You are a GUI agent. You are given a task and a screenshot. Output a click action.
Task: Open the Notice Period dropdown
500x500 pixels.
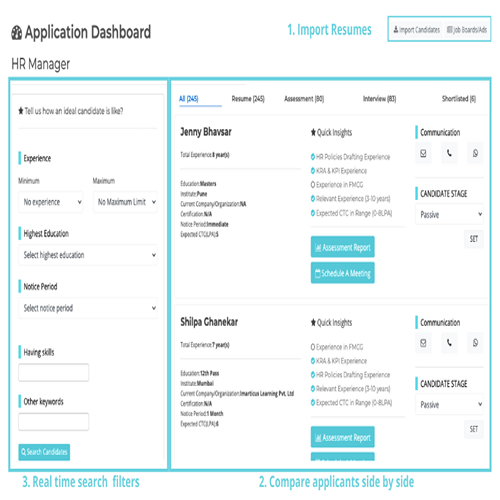(88, 308)
